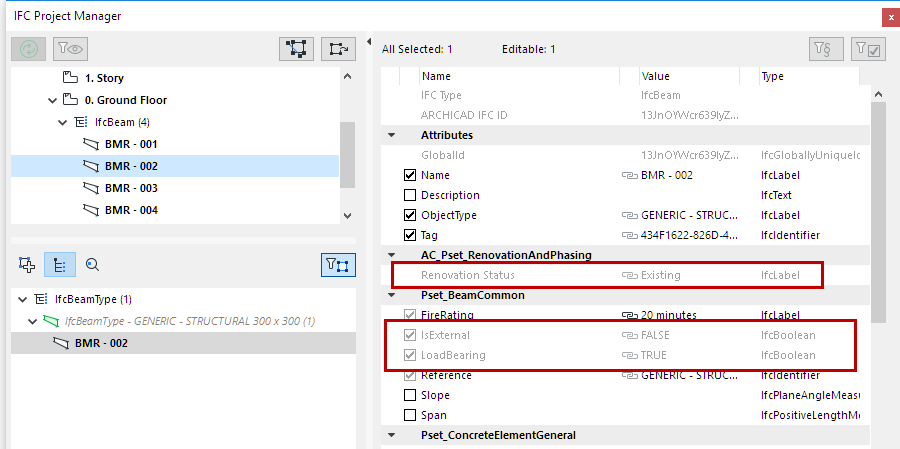Collapse the IfcBeamType - GENERIC - STRUCTURAL node

(33, 322)
